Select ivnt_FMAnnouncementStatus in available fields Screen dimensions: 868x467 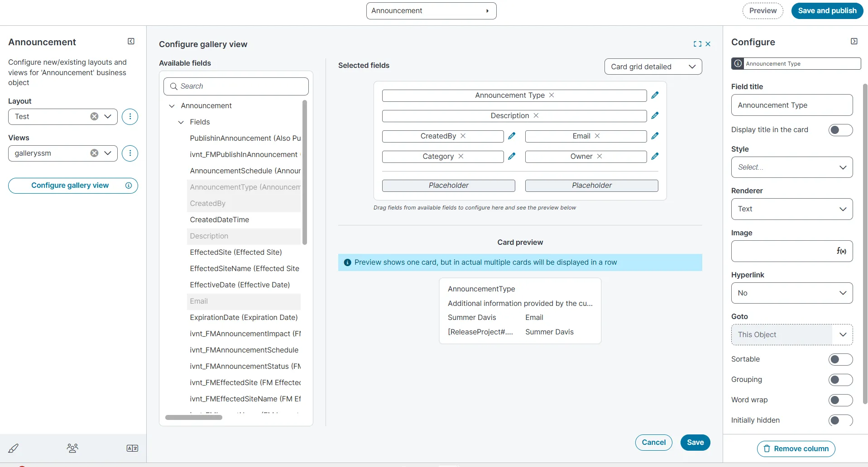click(245, 367)
